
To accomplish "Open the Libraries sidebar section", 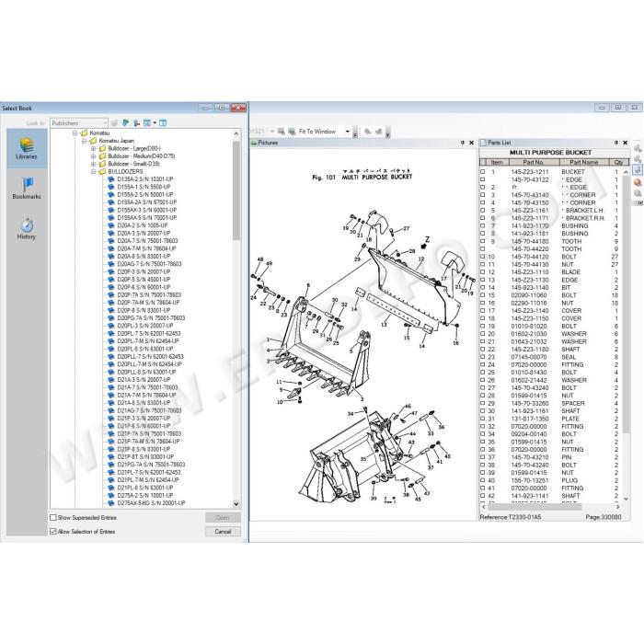I will pos(27,148).
